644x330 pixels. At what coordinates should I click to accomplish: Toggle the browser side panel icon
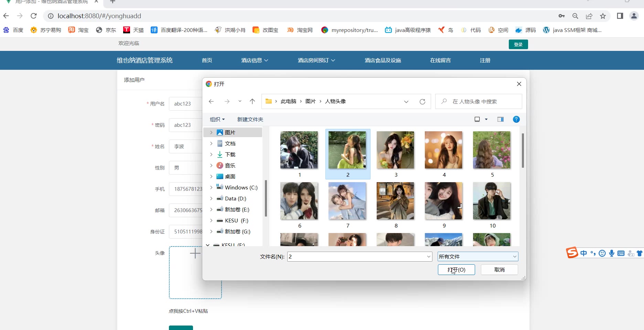(x=620, y=16)
